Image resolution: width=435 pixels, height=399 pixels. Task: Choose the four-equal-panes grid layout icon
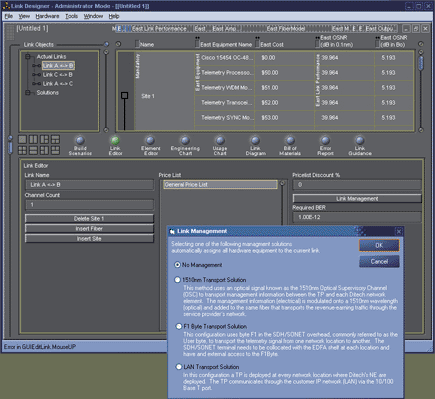coord(22,150)
